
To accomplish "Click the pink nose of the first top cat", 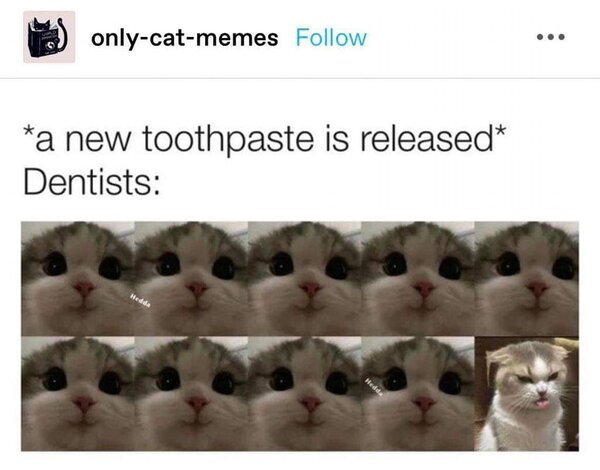I will (x=84, y=288).
